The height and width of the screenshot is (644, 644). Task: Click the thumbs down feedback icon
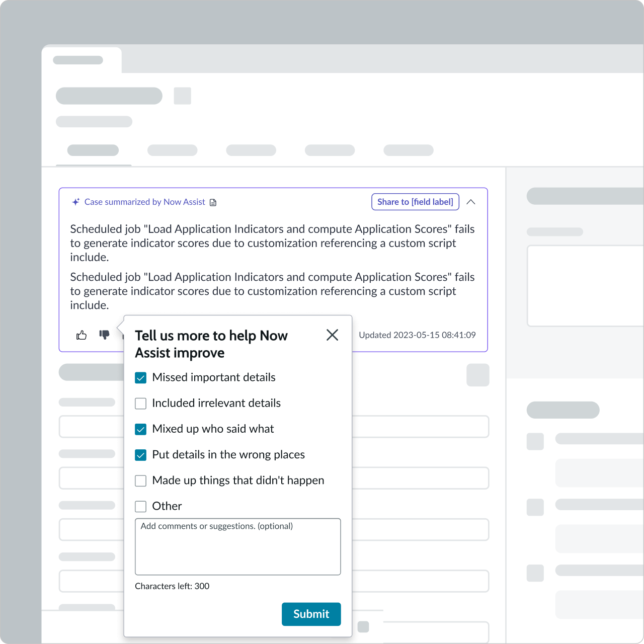tap(105, 335)
